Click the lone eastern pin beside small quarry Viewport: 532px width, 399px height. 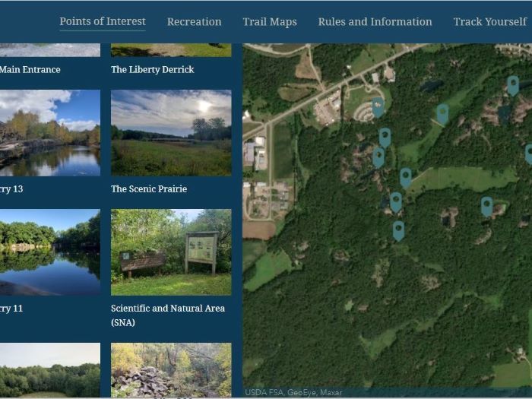click(486, 206)
